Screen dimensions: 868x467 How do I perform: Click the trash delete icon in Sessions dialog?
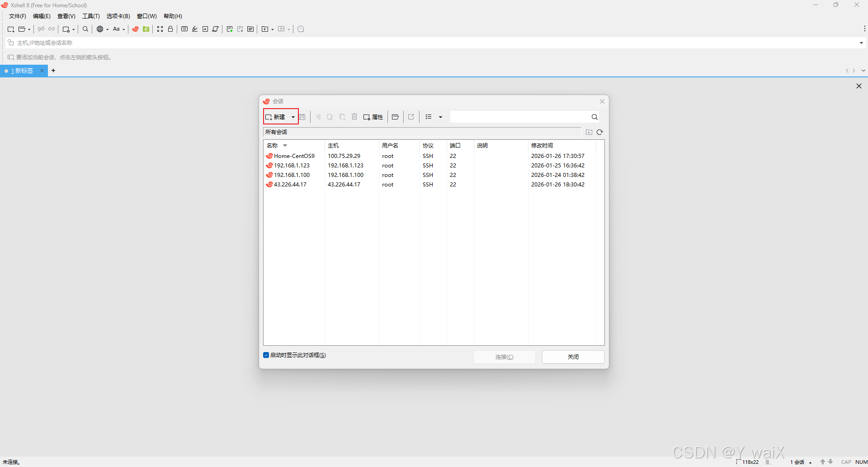pyautogui.click(x=354, y=117)
